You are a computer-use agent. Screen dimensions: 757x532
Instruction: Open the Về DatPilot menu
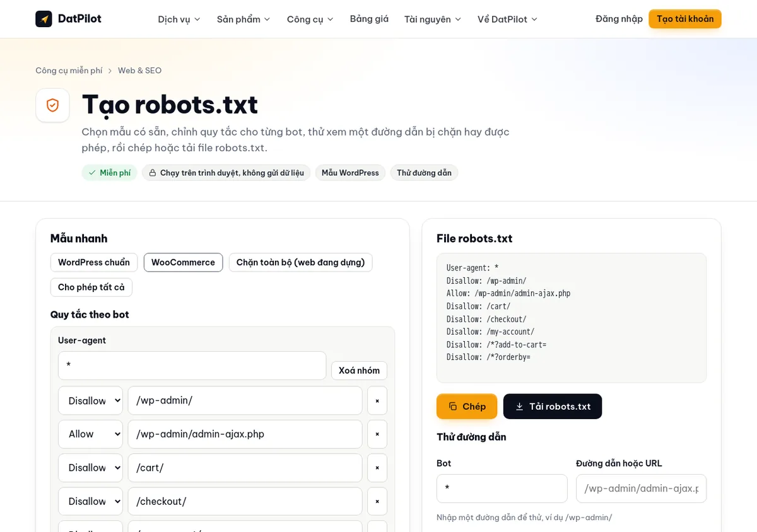(x=508, y=20)
